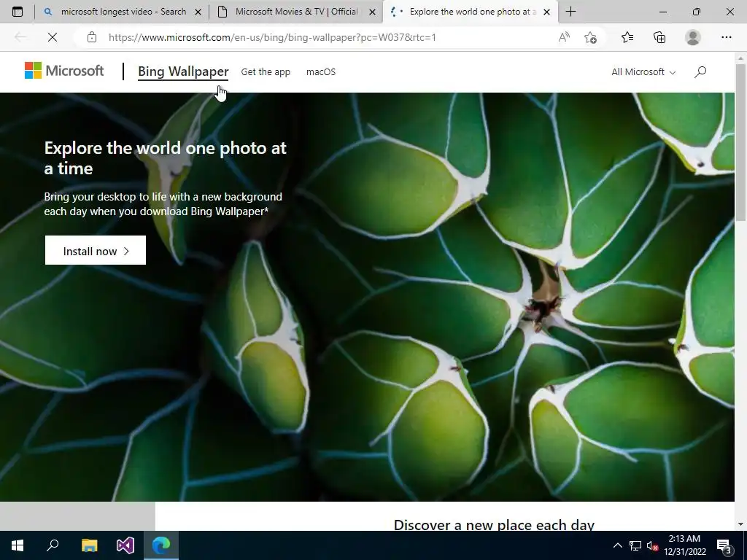Open Edge Settings and more menu
The image size is (747, 560).
726,37
